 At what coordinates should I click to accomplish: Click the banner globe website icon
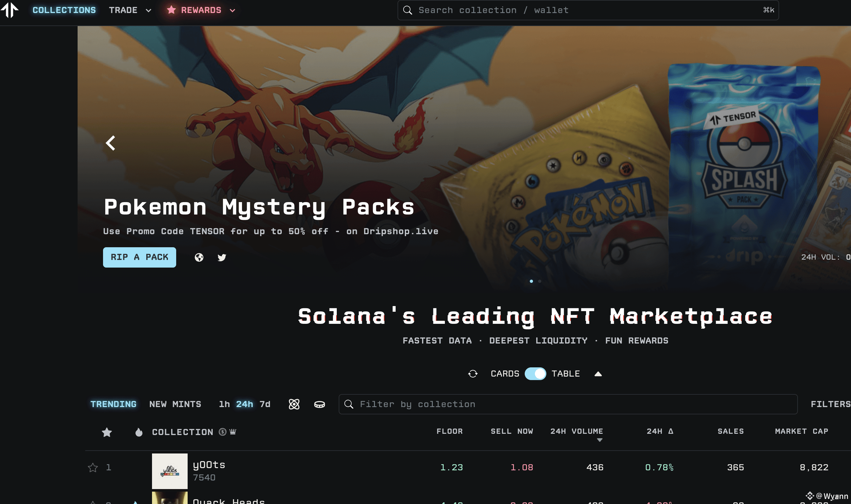pos(199,257)
